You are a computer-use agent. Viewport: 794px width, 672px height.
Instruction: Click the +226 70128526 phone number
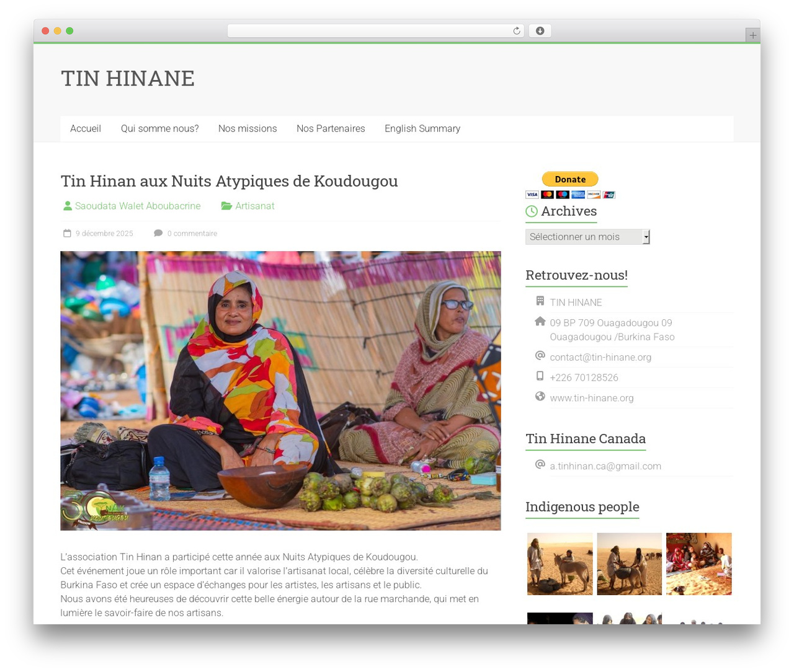coord(584,378)
